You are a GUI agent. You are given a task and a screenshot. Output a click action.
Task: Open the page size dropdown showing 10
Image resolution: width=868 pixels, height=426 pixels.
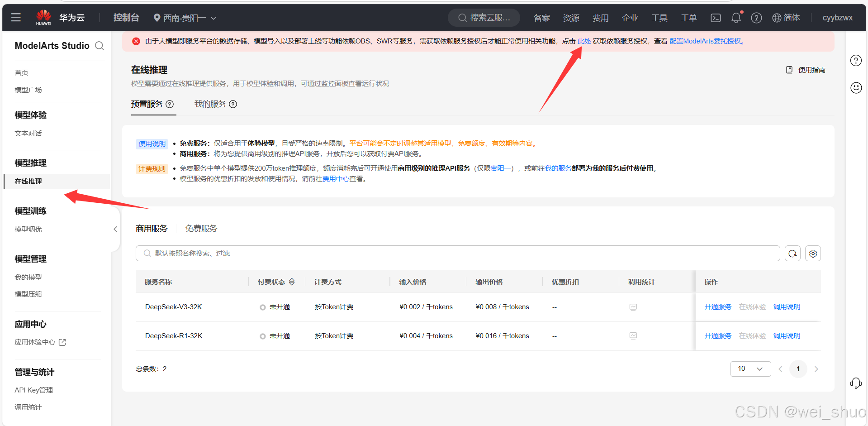tap(750, 369)
